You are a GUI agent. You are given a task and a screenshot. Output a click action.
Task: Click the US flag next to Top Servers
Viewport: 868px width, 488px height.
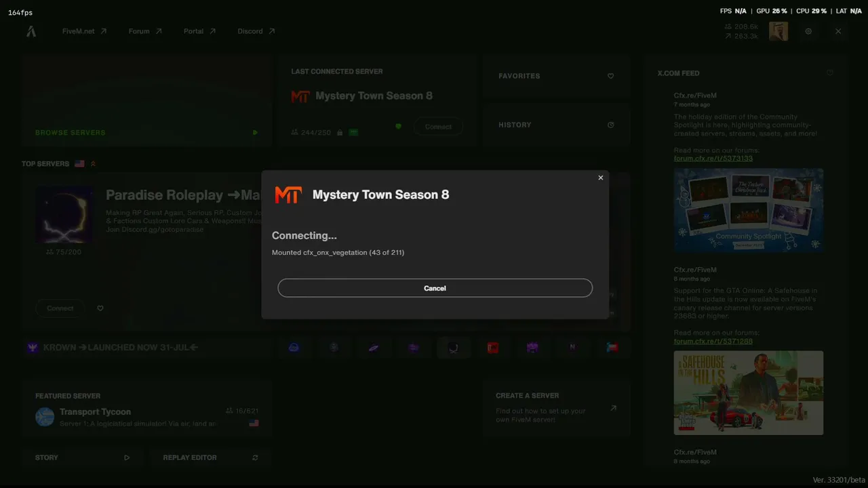(80, 164)
